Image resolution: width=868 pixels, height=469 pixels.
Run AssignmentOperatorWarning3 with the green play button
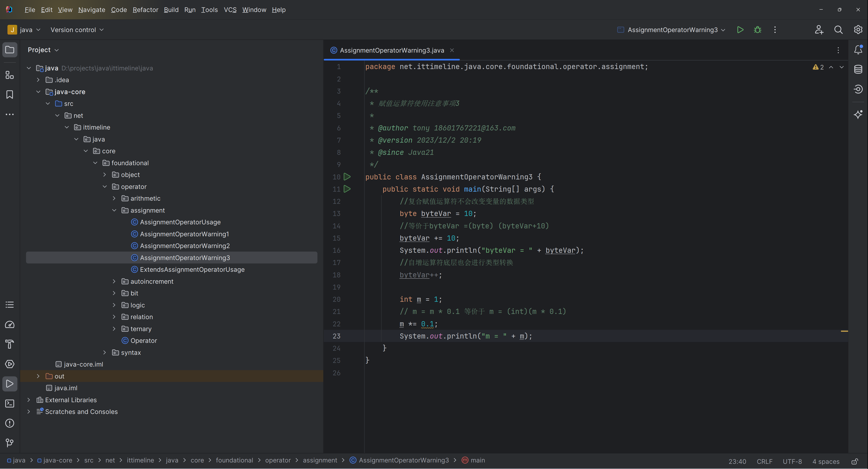740,30
